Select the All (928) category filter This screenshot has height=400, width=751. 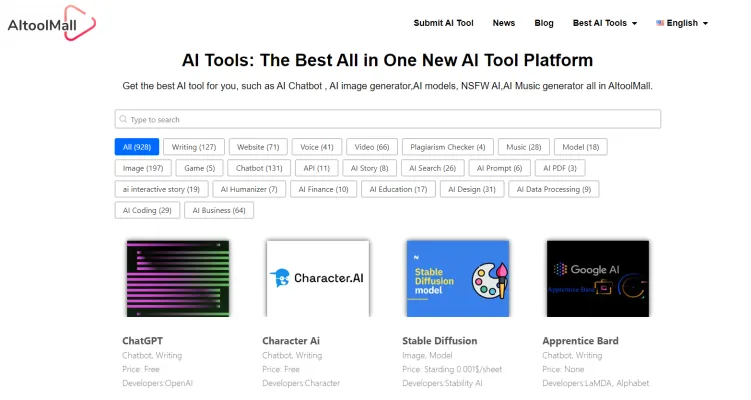click(136, 147)
